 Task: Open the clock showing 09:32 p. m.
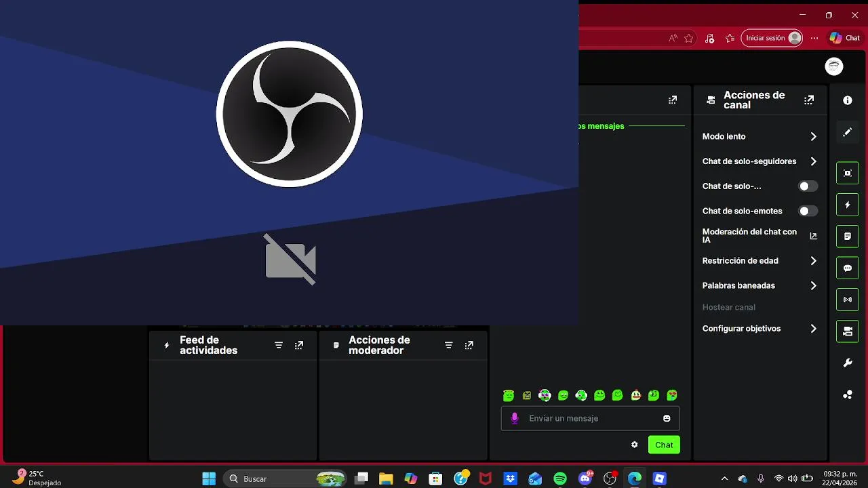[840, 478]
